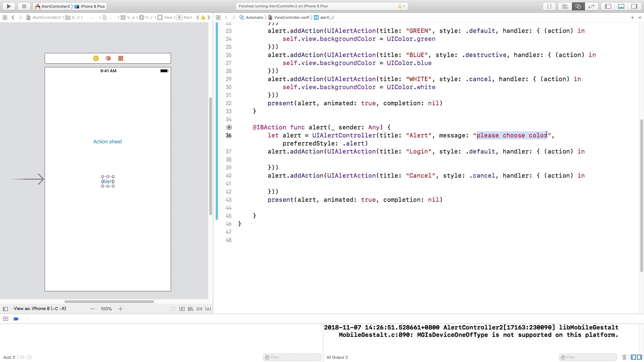Zoom out the storyboard canvas
644x362 pixels.
click(x=92, y=309)
